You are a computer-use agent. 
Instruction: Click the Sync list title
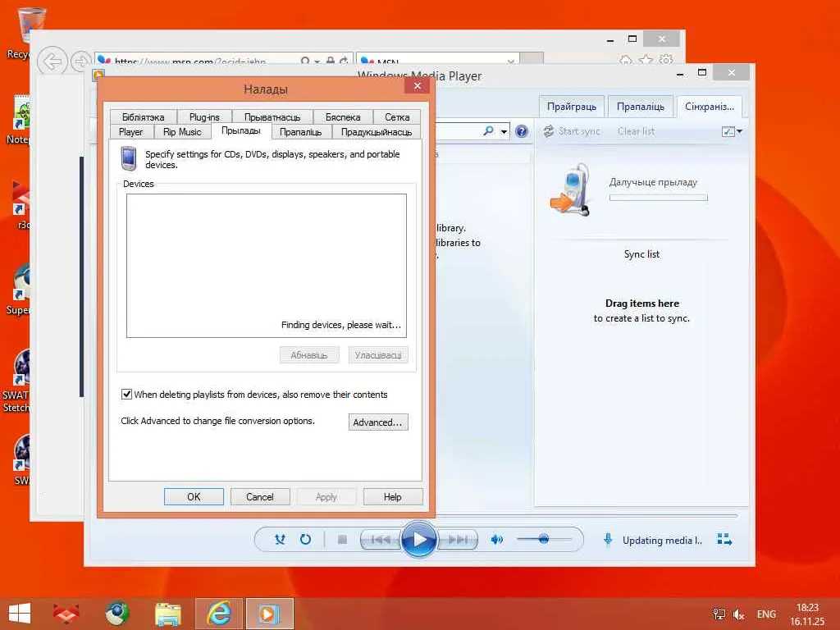641,254
